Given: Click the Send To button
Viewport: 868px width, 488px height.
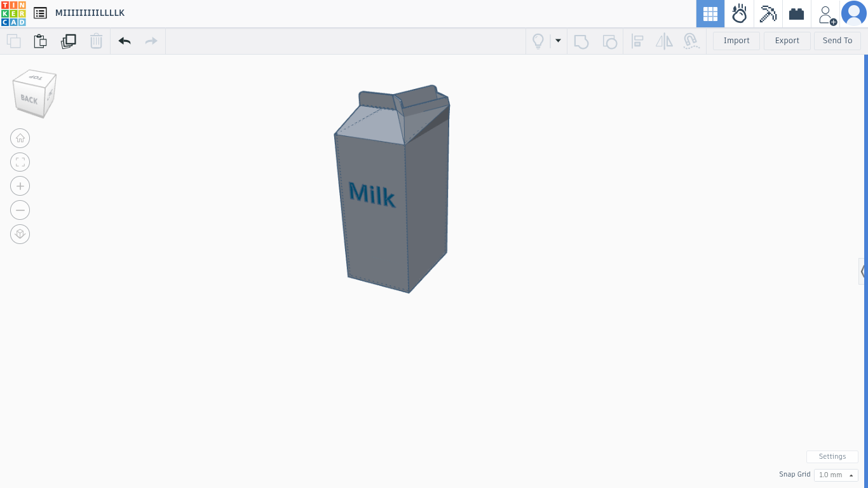Looking at the screenshot, I should pos(837,41).
